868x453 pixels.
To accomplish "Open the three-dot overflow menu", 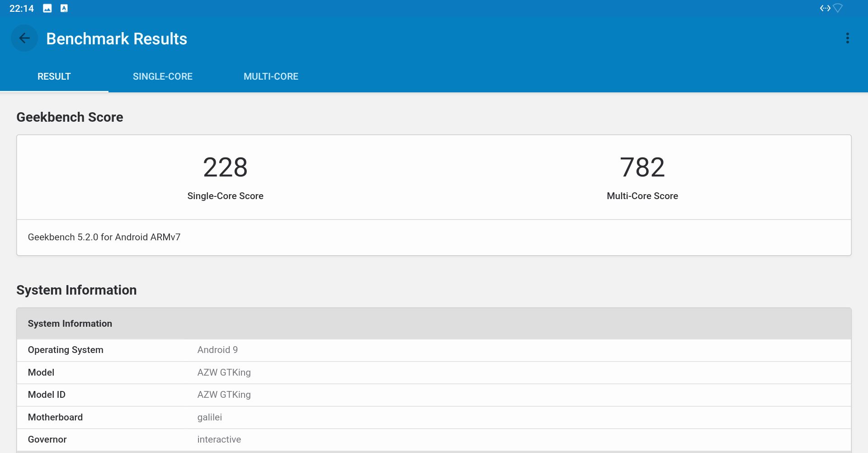I will [848, 38].
